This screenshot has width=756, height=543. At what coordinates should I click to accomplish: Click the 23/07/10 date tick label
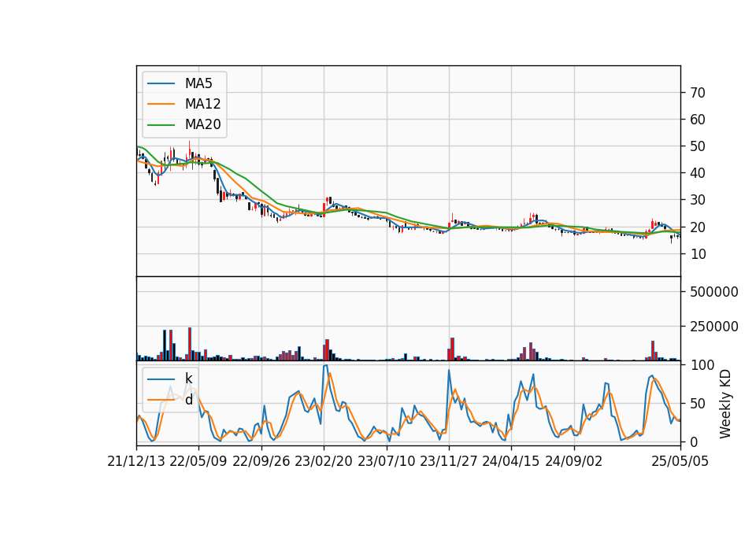(386, 462)
